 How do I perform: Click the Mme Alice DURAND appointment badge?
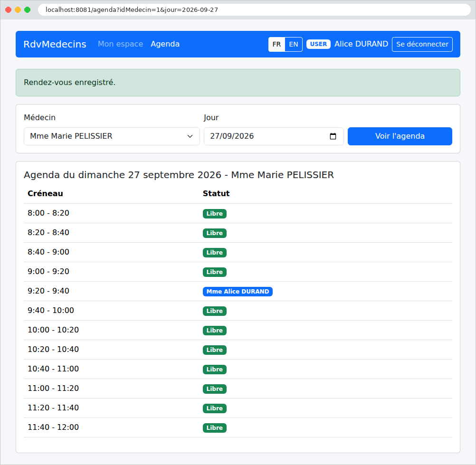coord(238,291)
